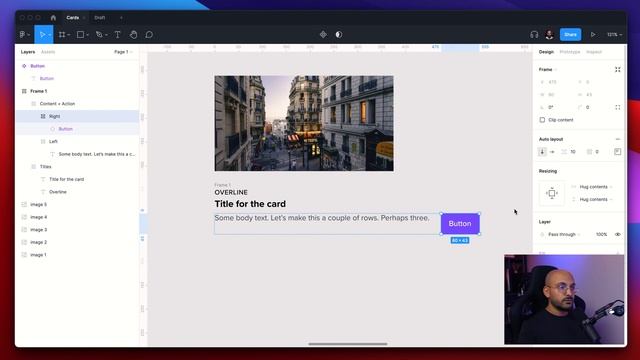Select the Move tool

[x=42, y=35]
